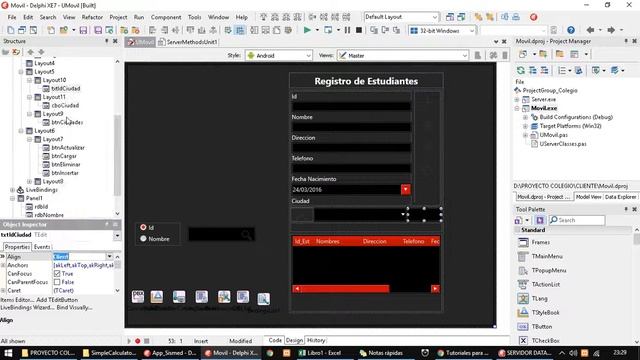640x360 pixels.
Task: Click the up arrow icon in the Structure toolbar
Action: coord(30,52)
